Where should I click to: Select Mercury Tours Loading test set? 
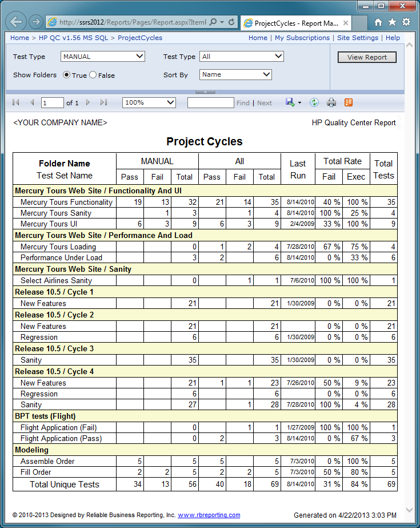point(58,247)
